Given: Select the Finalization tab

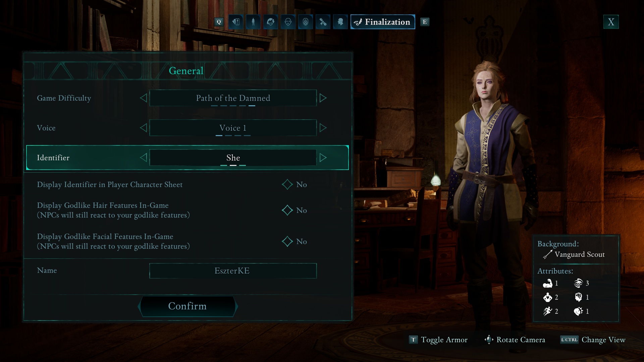Looking at the screenshot, I should pyautogui.click(x=383, y=22).
